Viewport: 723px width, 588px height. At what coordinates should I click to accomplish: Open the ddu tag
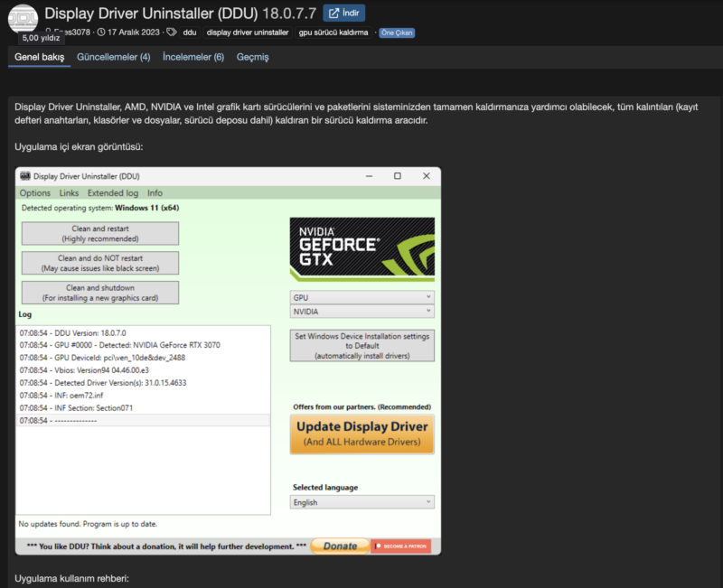pos(190,33)
